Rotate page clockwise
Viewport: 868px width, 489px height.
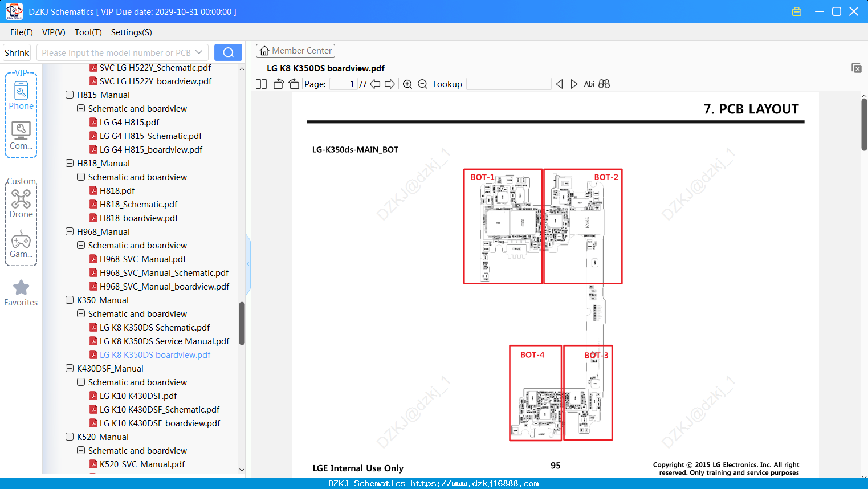pos(294,84)
